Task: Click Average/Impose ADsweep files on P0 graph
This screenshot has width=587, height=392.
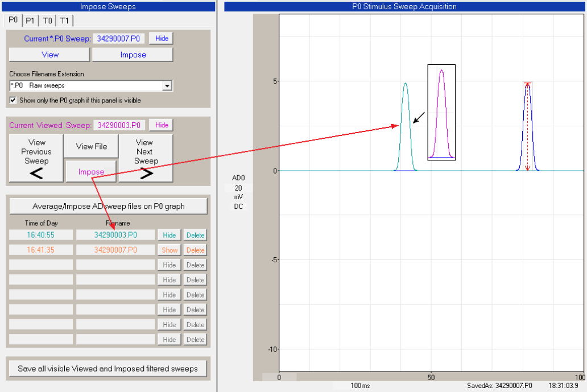Action: 108,206
